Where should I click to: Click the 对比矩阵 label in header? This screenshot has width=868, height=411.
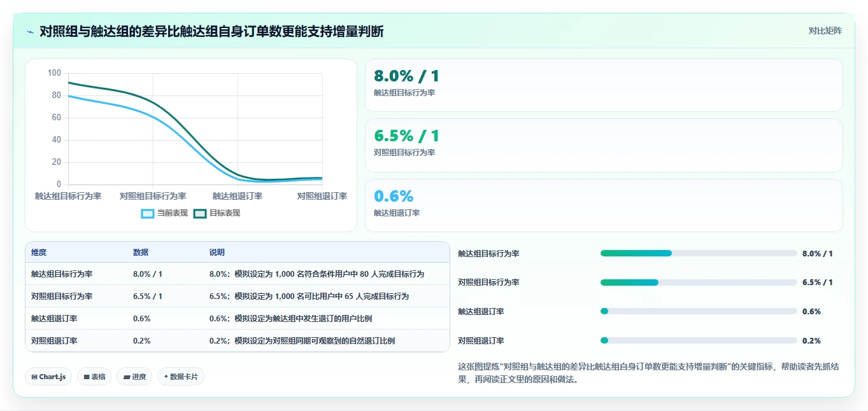point(825,31)
